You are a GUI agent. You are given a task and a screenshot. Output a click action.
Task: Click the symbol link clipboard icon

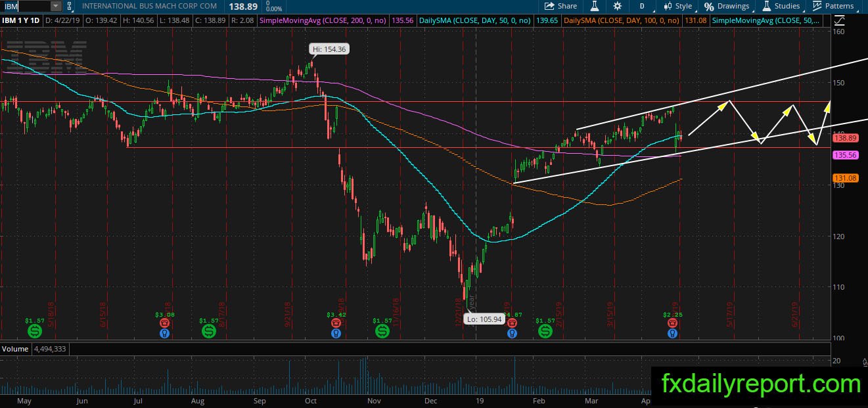coord(70,6)
